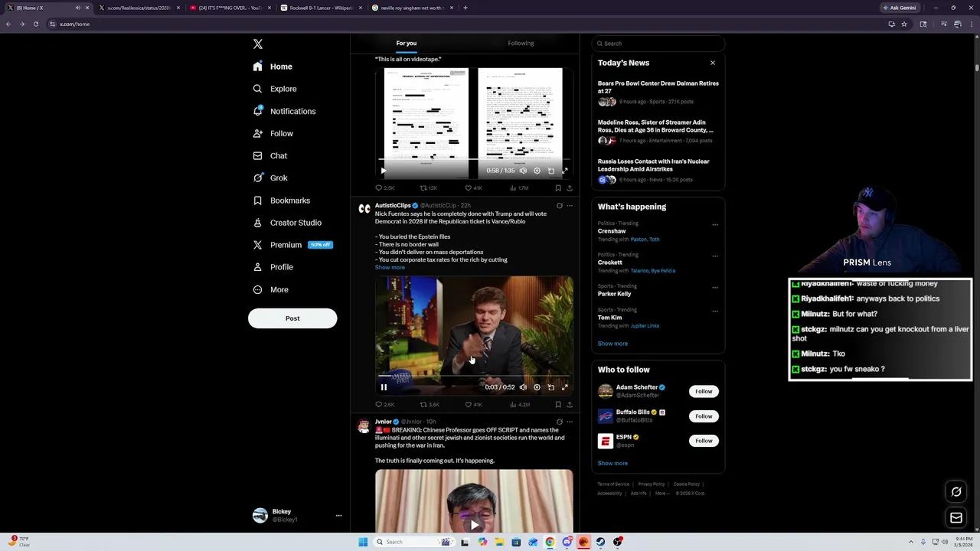Open Bookmarks in the sidebar
980x551 pixels.
click(x=281, y=201)
